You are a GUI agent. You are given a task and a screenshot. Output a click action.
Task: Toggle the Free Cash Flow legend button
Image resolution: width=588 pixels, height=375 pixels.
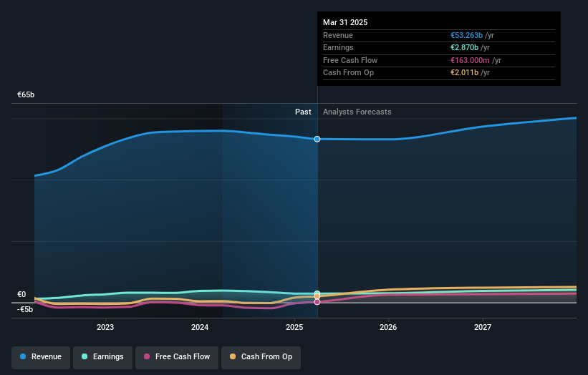tap(177, 357)
